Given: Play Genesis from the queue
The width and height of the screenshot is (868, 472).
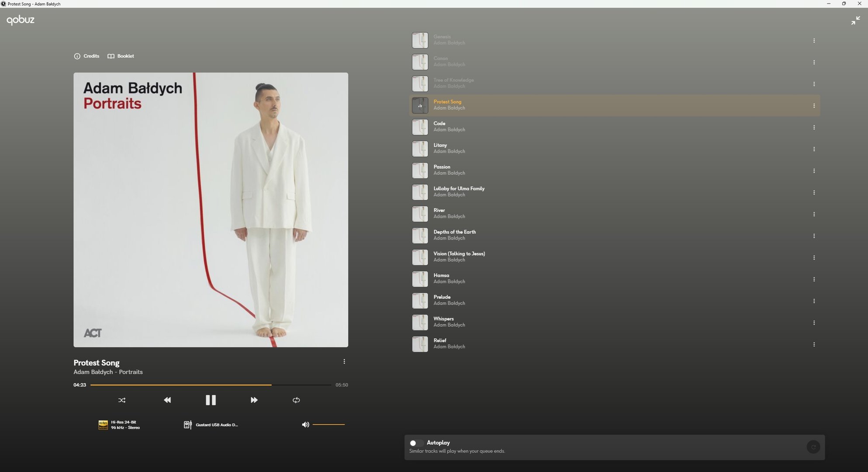Looking at the screenshot, I should [614, 40].
